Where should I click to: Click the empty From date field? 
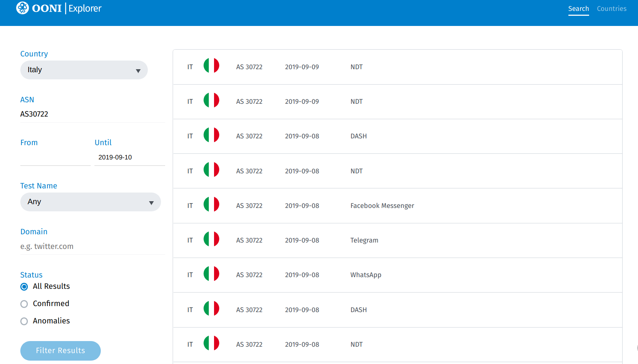tap(55, 157)
